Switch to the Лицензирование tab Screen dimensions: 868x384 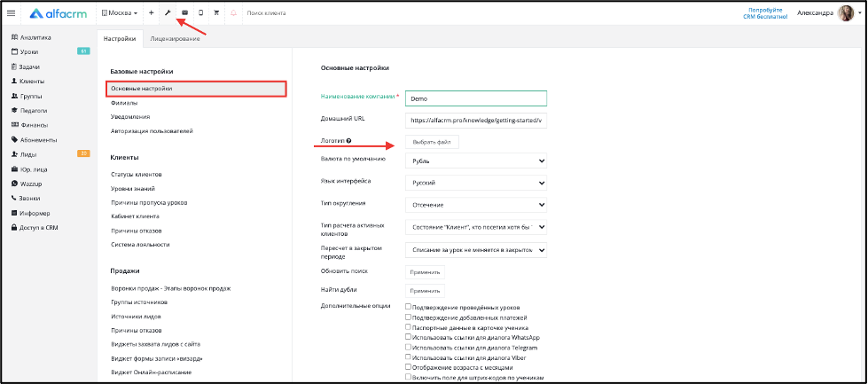pyautogui.click(x=175, y=39)
